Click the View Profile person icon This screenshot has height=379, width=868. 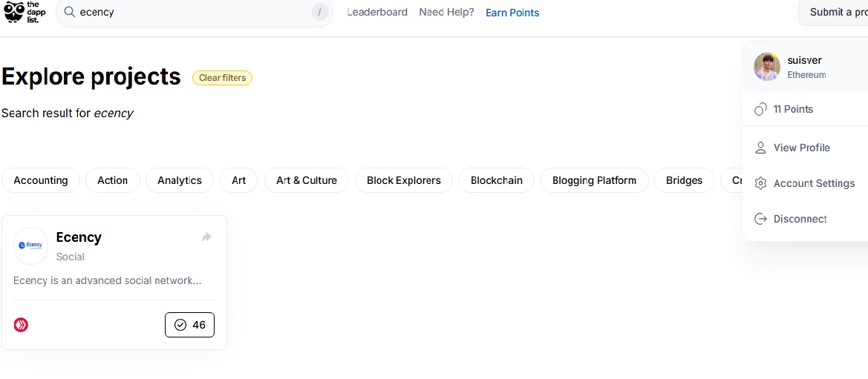tap(760, 148)
